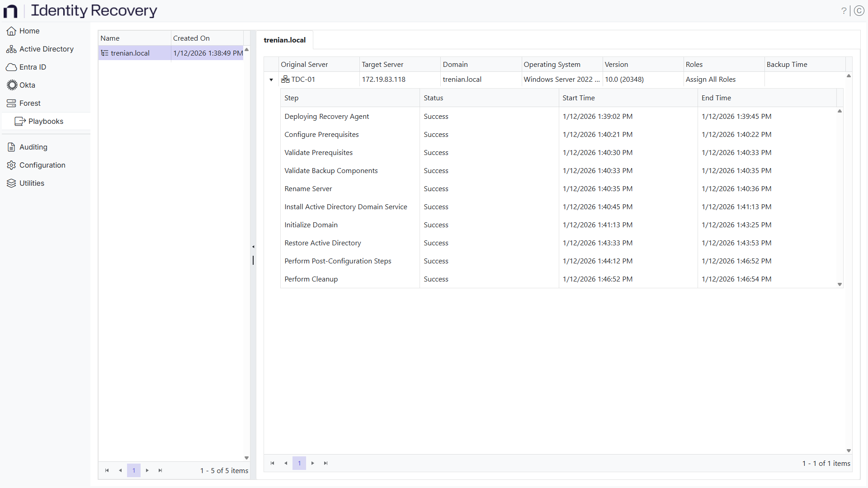The width and height of the screenshot is (868, 488).
Task: Collapse left panel with splitter arrow
Action: [253, 247]
